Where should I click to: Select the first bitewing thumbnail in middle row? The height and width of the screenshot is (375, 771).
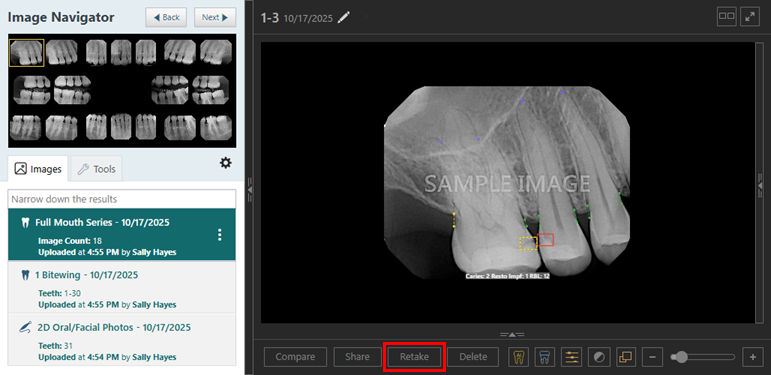(x=31, y=90)
